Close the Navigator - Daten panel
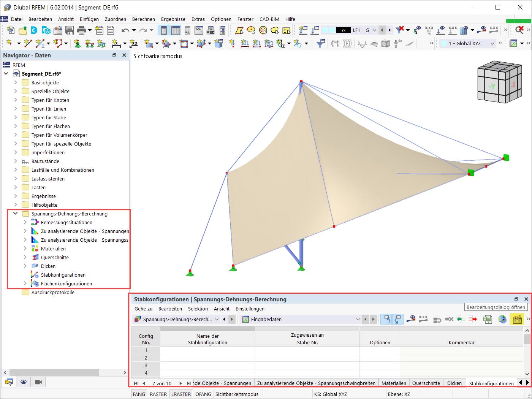This screenshot has height=399, width=532. pos(124,55)
